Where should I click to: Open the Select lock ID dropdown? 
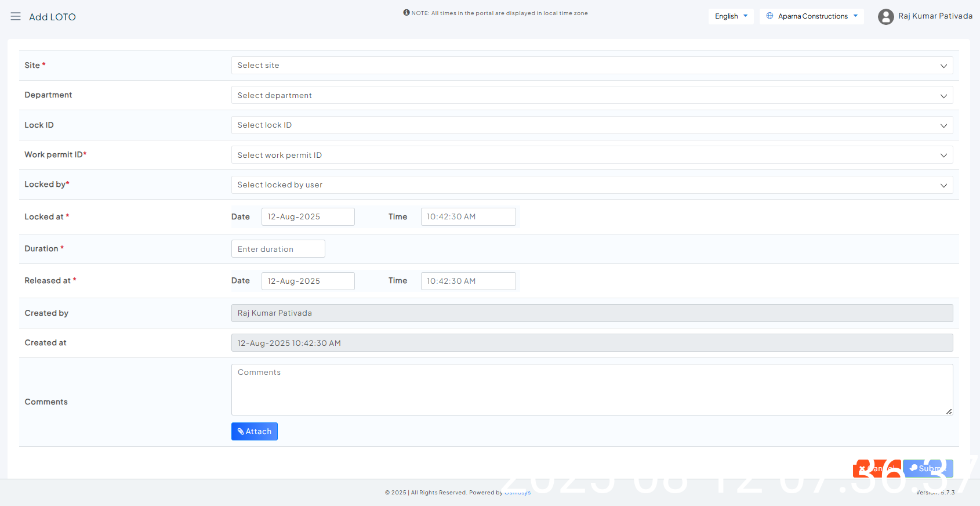[x=591, y=125]
